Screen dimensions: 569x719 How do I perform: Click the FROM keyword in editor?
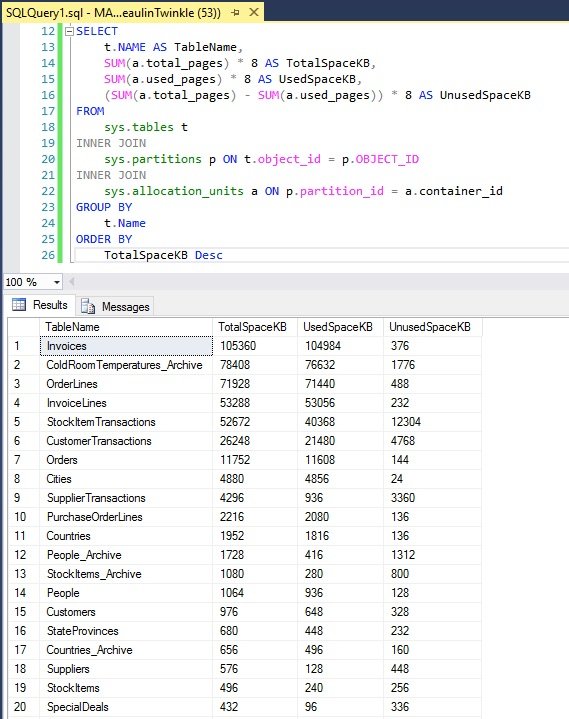point(90,111)
